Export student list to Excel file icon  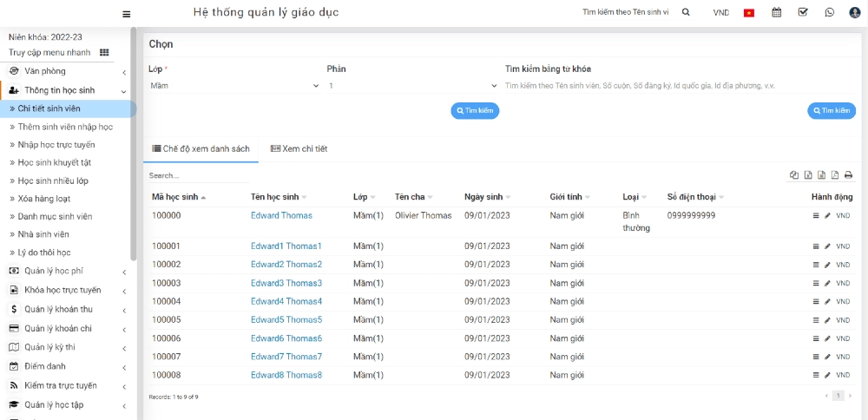click(808, 175)
